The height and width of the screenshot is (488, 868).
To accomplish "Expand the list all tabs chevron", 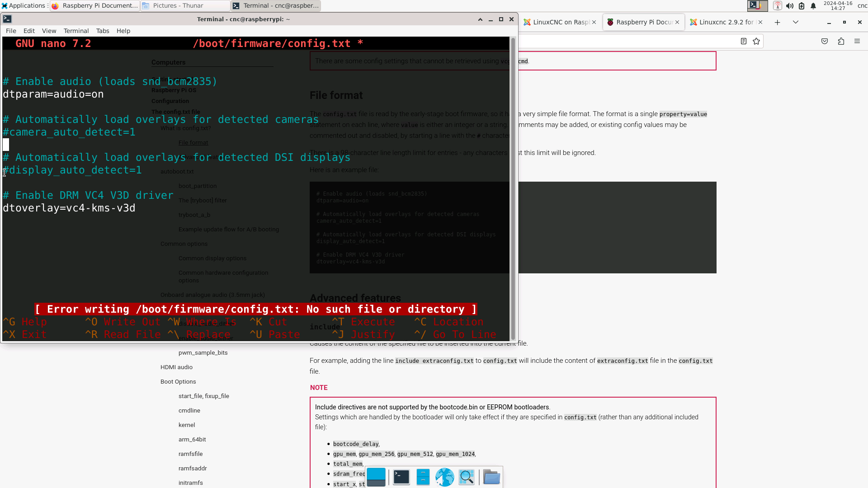I will tap(796, 22).
